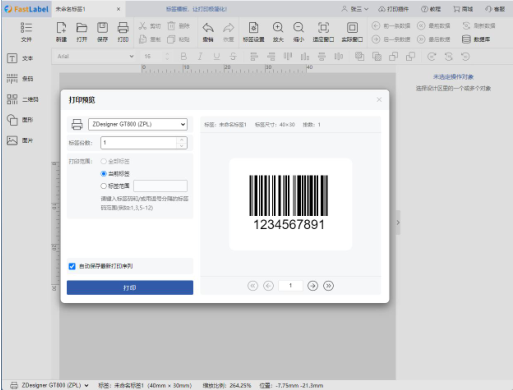Open the shop cart menu item
The width and height of the screenshot is (513, 390).
click(463, 9)
